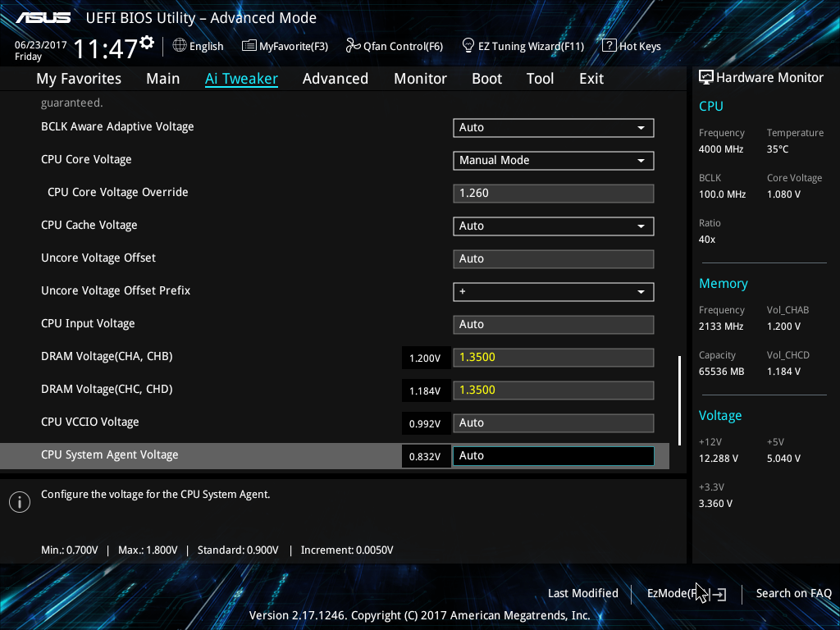
Task: Select the CPU Core Voltage Override label
Action: pyautogui.click(x=118, y=192)
